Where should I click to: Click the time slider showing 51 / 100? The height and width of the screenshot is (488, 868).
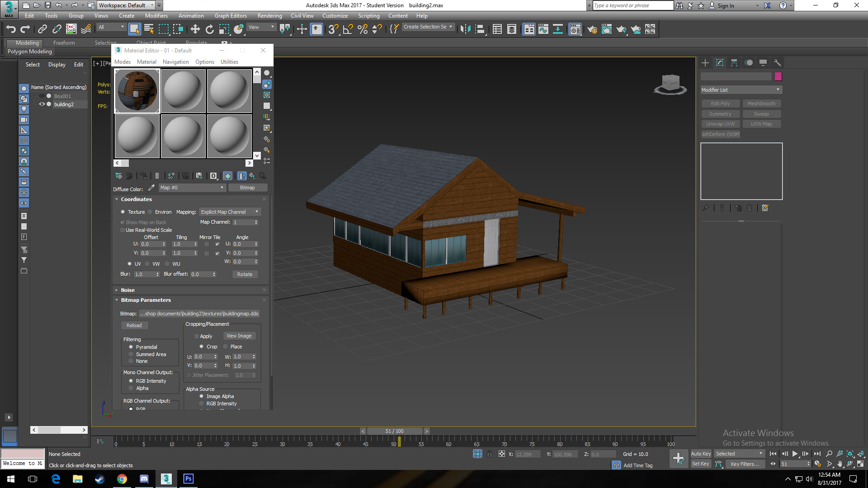[395, 431]
